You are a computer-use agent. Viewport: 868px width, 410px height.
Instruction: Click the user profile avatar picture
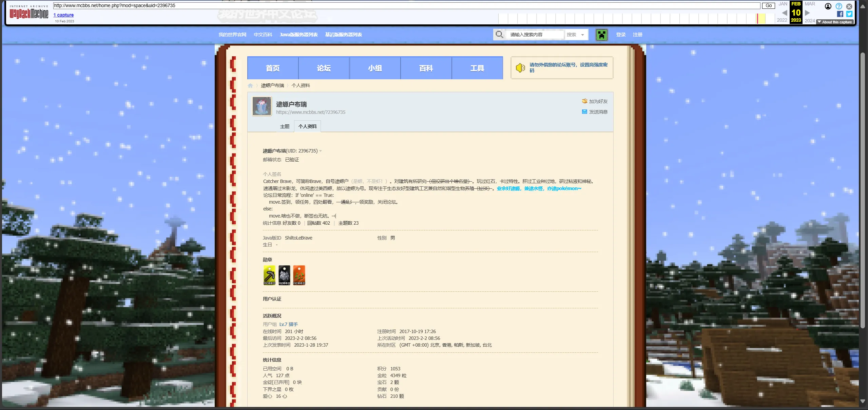click(262, 106)
